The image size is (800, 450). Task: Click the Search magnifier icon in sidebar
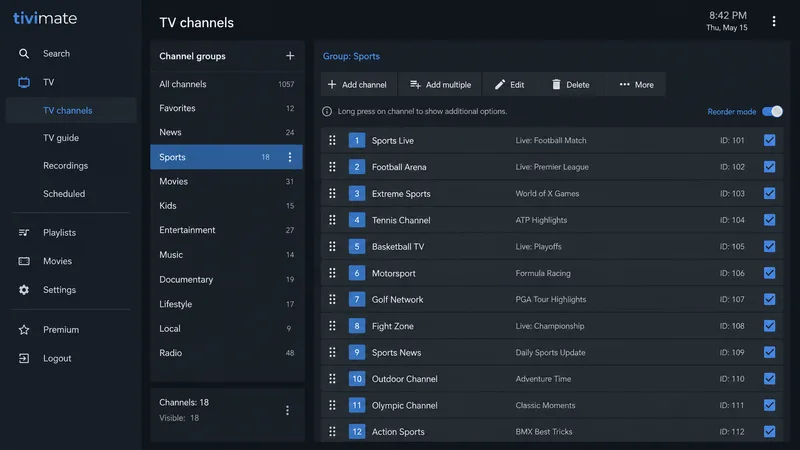(24, 54)
